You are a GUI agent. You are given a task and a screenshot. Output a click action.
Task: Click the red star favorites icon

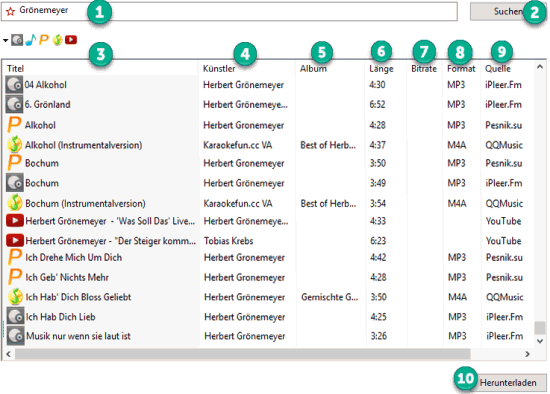pyautogui.click(x=10, y=11)
